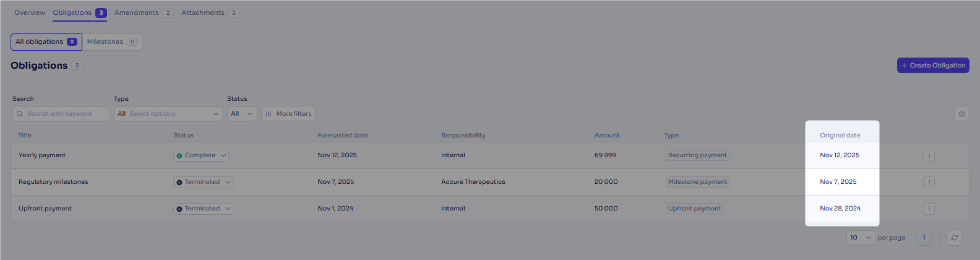Viewport: 980px width, 260px height.
Task: Open table column settings gear icon
Action: tap(961, 114)
